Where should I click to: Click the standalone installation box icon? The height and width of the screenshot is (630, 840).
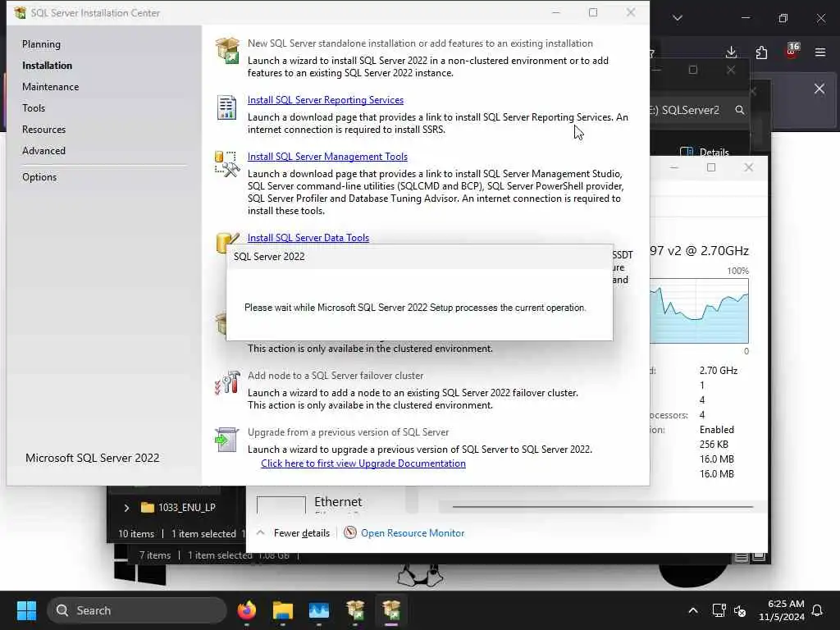coord(227,50)
